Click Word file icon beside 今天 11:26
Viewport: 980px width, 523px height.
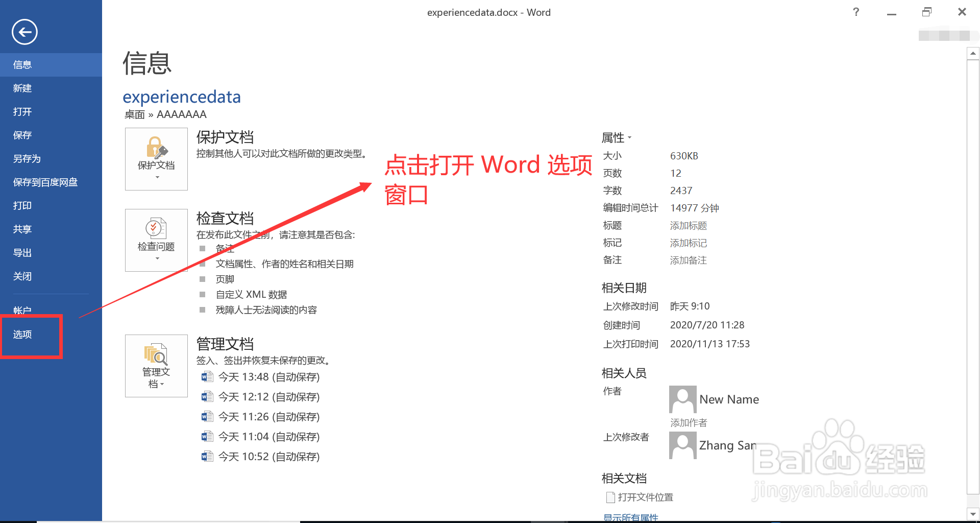[x=207, y=417]
